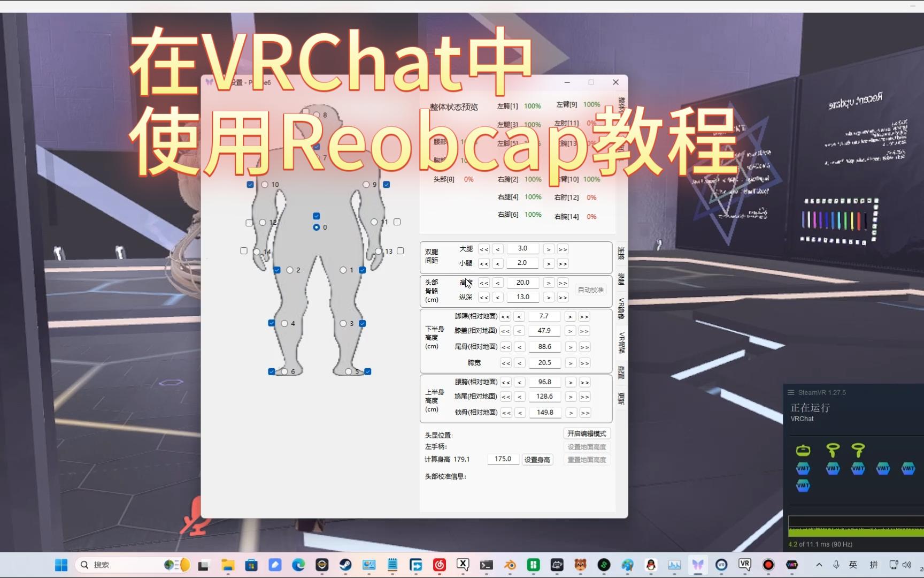Click 设置身高 button
The image size is (924, 578).
[537, 460]
